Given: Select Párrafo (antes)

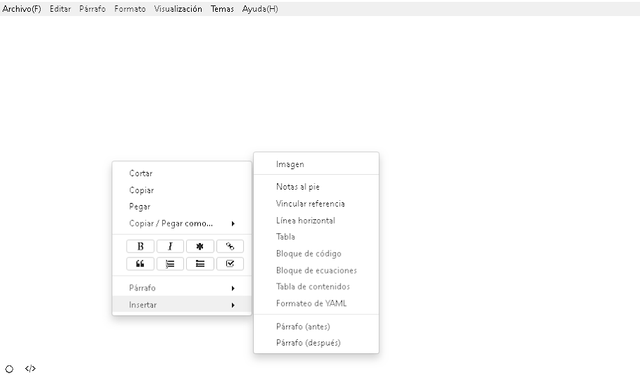Looking at the screenshot, I should 316,326.
